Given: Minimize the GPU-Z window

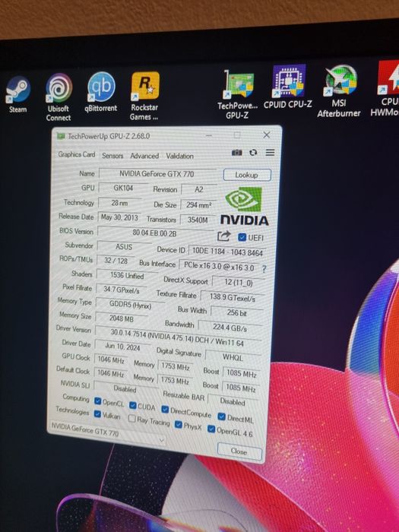Looking at the screenshot, I should [209, 135].
